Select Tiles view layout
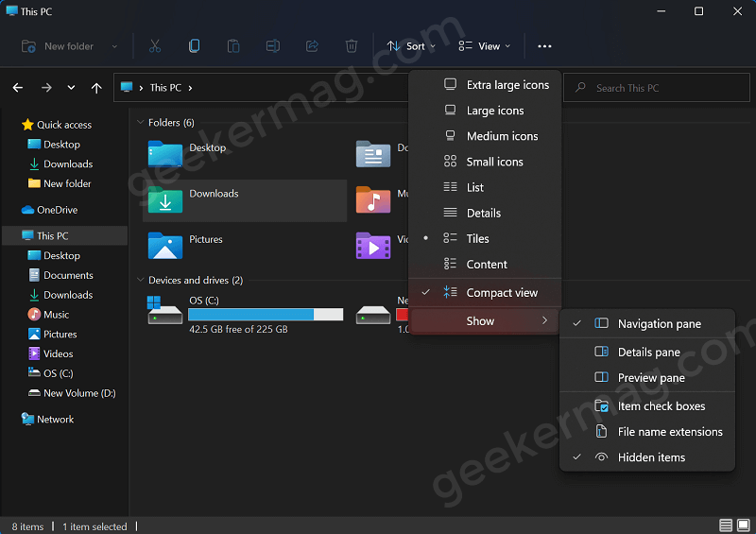The height and width of the screenshot is (534, 756). point(485,239)
